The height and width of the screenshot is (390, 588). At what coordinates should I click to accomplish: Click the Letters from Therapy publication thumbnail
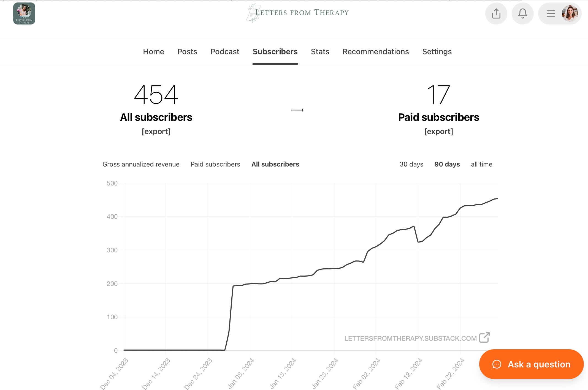click(x=24, y=13)
